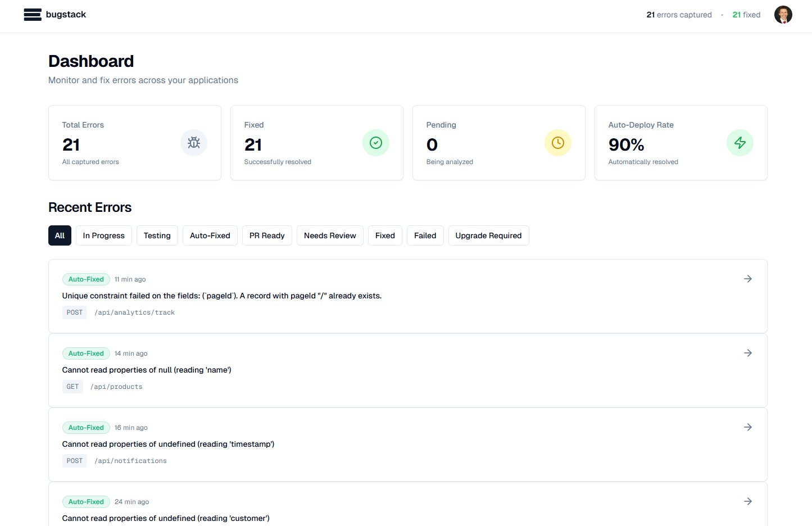Screen dimensions: 812x526
Task: Toggle the Auto-Fixed filter
Action: [210, 235]
